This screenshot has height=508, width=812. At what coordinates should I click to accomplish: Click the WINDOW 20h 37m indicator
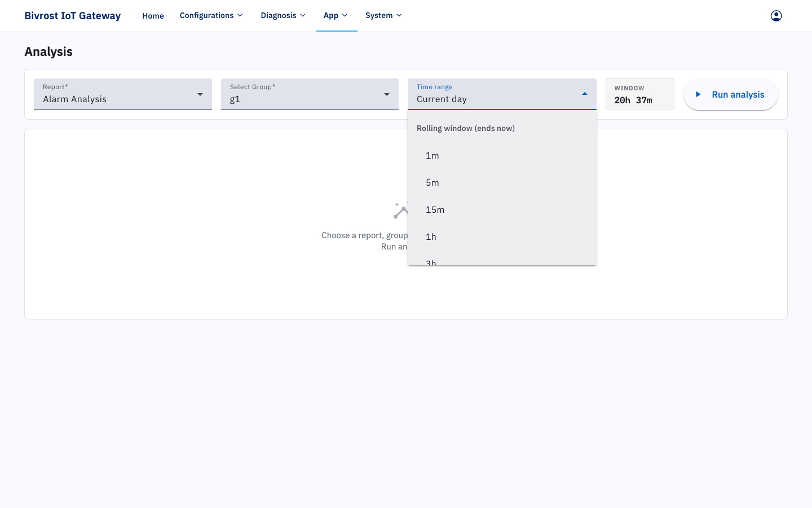point(639,94)
